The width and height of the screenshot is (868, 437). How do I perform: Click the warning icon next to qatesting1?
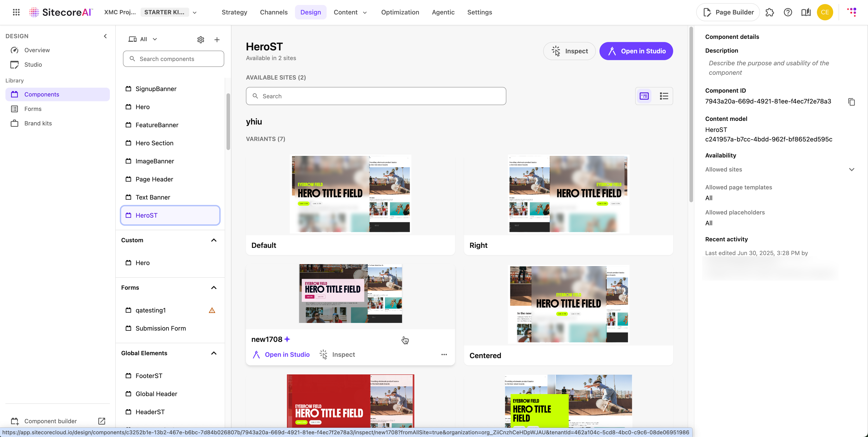point(212,310)
